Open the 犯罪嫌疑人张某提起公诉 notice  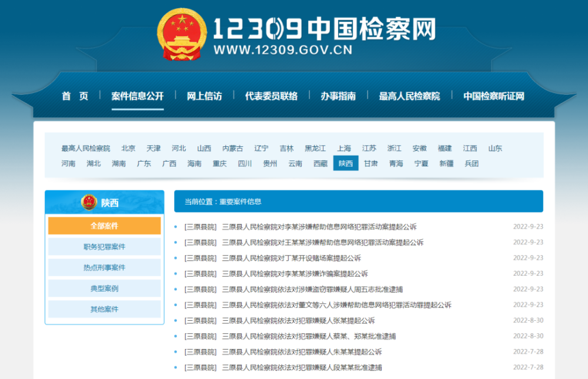298,320
